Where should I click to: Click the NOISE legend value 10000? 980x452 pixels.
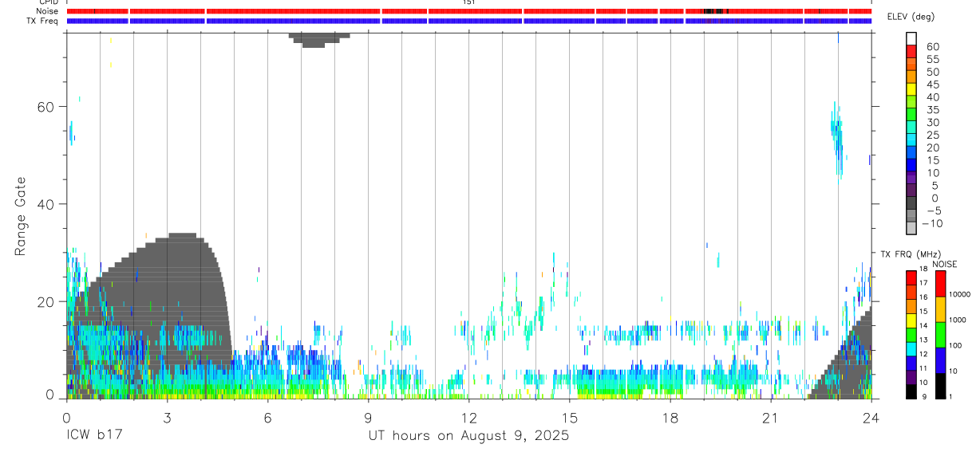pyautogui.click(x=960, y=294)
